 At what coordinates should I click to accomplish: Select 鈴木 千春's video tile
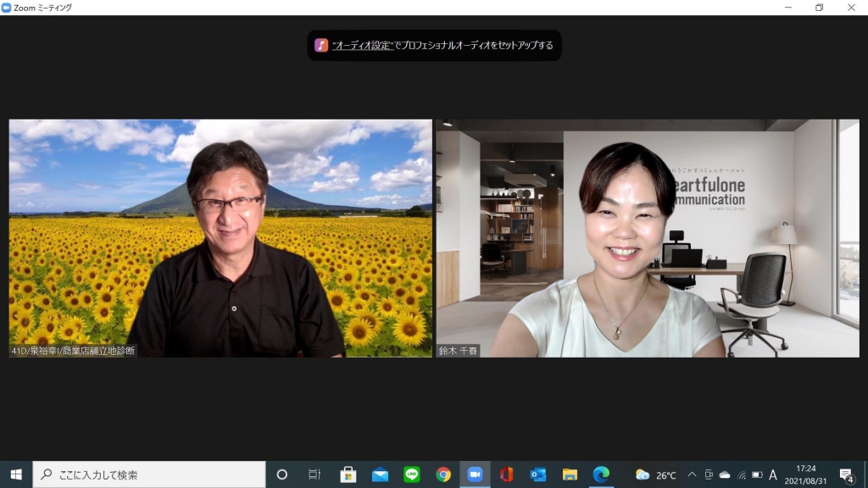(648, 238)
